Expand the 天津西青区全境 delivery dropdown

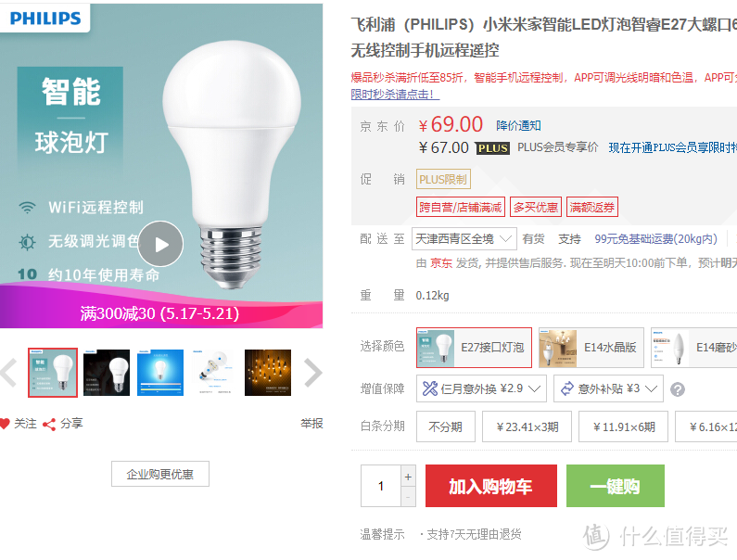pos(464,239)
